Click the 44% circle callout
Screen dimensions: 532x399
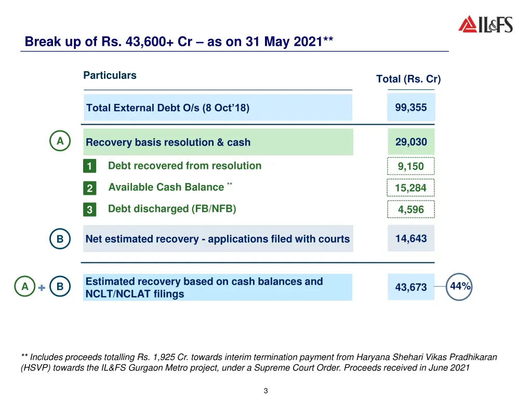[459, 287]
